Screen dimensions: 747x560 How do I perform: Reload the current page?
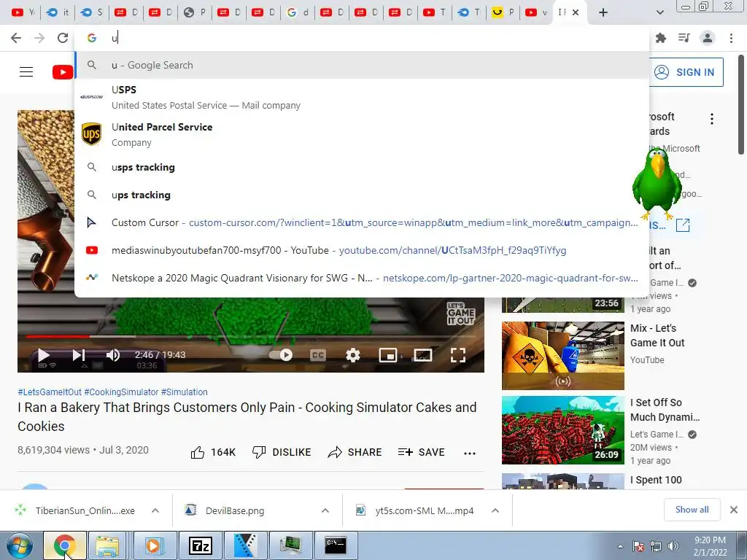pyautogui.click(x=63, y=38)
